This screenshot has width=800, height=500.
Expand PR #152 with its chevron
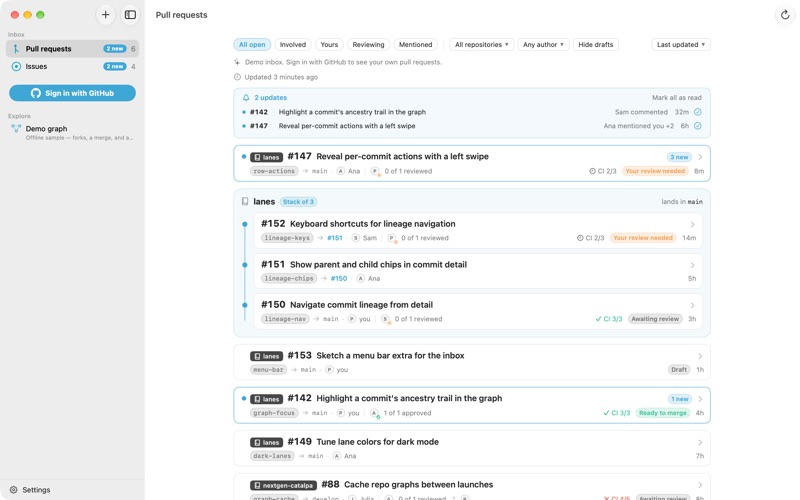point(692,224)
